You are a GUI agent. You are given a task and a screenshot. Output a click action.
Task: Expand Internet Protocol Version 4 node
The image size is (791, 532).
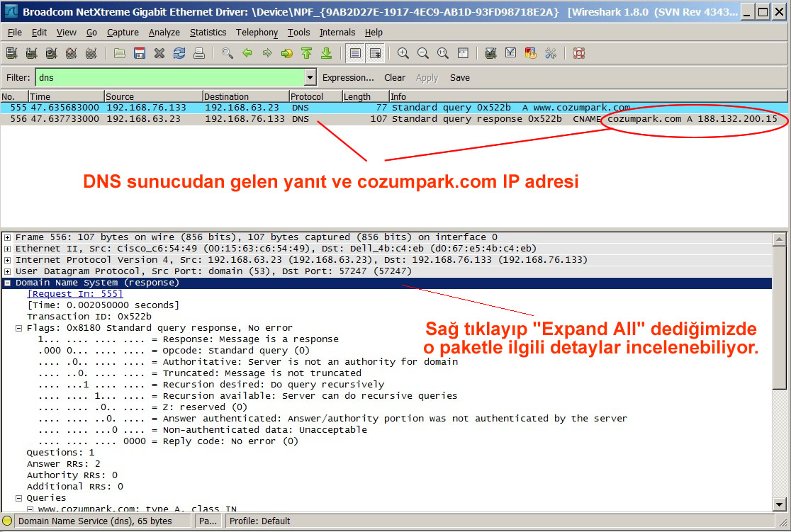8,260
